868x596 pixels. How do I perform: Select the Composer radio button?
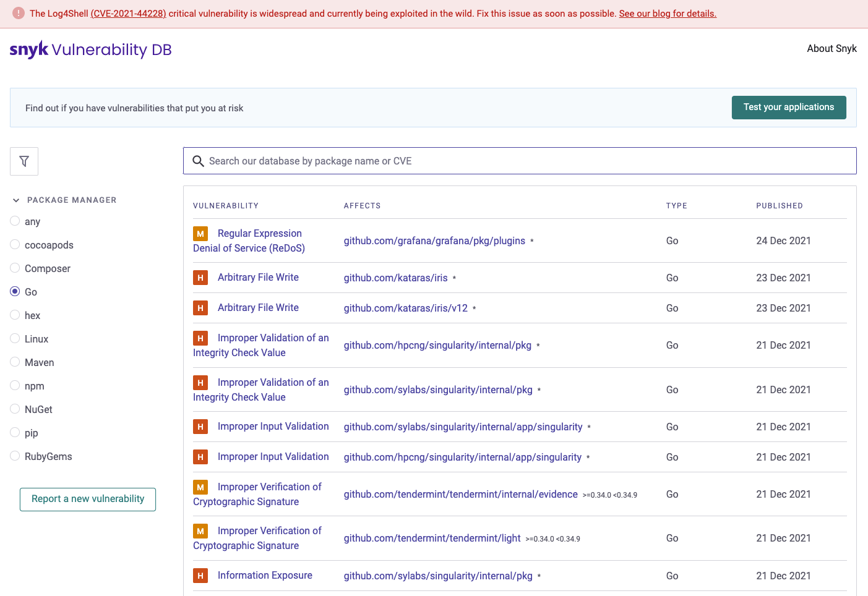click(x=15, y=268)
